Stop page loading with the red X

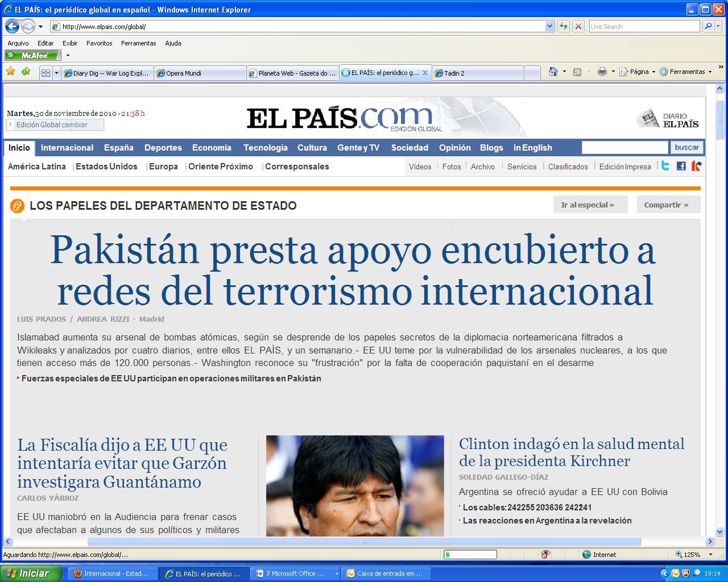pos(578,26)
